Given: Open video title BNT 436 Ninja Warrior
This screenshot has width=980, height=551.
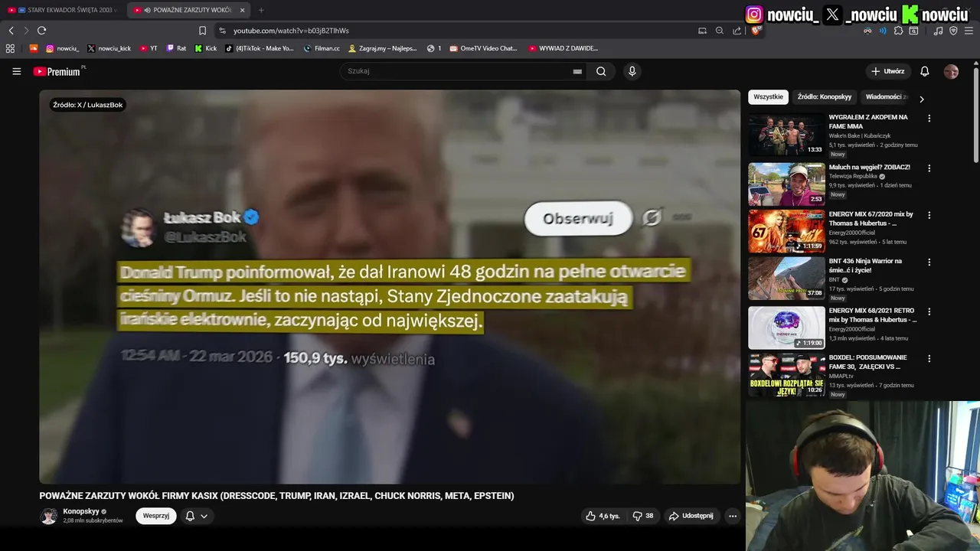Looking at the screenshot, I should coord(865,266).
